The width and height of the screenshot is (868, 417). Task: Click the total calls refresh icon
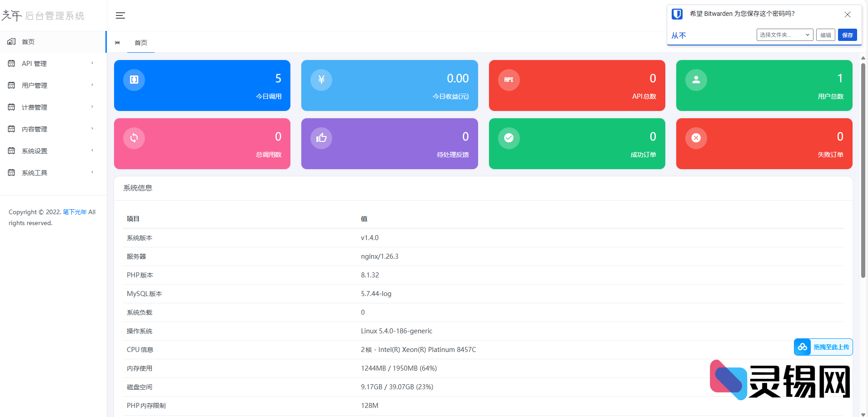pos(134,138)
